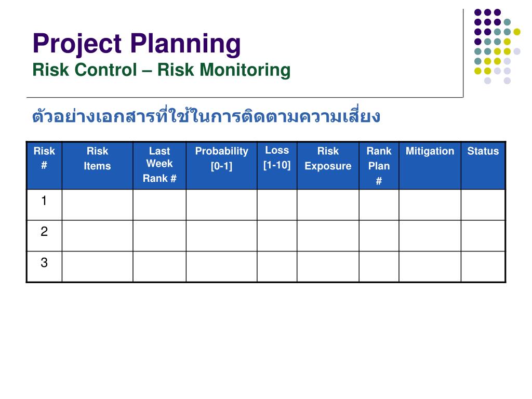Image resolution: width=532 pixels, height=399 pixels.
Task: Select the Risk Items column header
Action: pos(97,166)
